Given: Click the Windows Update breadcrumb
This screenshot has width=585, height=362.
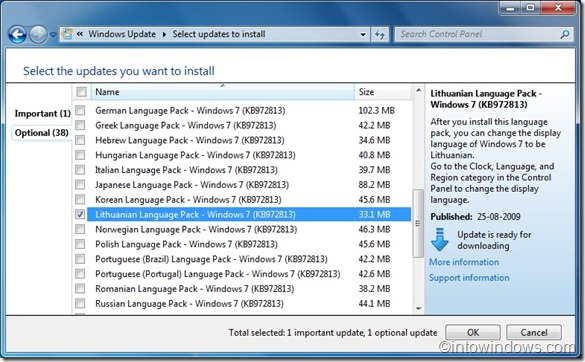Looking at the screenshot, I should click(x=122, y=34).
